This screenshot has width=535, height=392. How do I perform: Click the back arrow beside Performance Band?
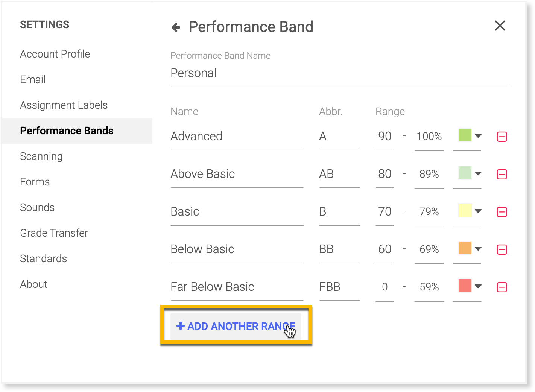click(x=176, y=27)
